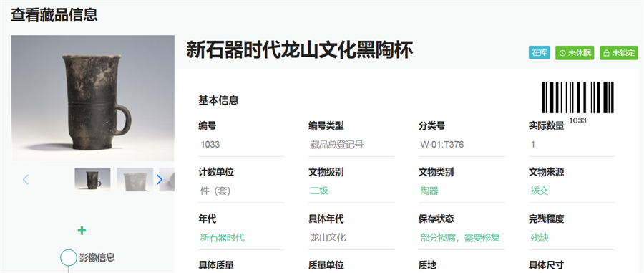644x273 pixels.
Task: Click the 文物类别 field label
Action: [436, 172]
